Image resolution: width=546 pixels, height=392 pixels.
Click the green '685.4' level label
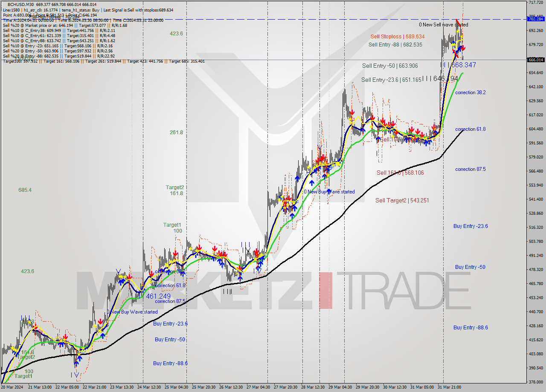click(25, 190)
